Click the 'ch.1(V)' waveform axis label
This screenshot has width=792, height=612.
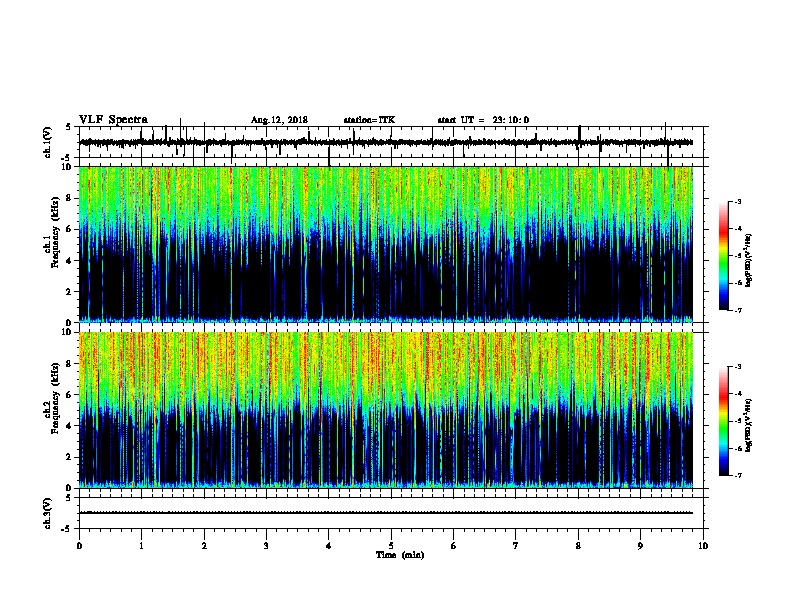(48, 142)
